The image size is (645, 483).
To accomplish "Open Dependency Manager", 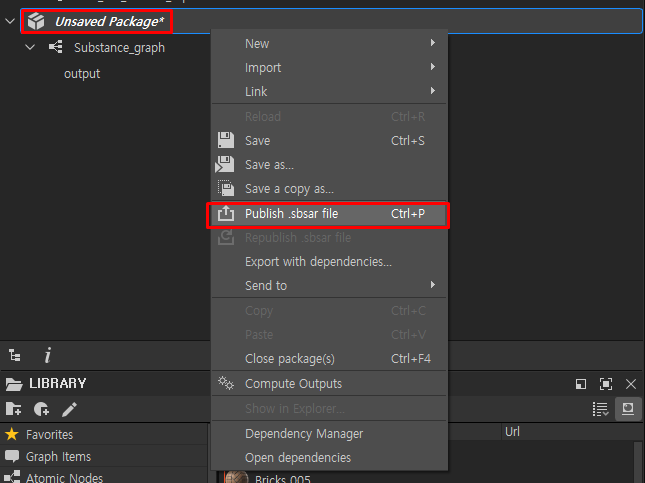I will tap(329, 434).
